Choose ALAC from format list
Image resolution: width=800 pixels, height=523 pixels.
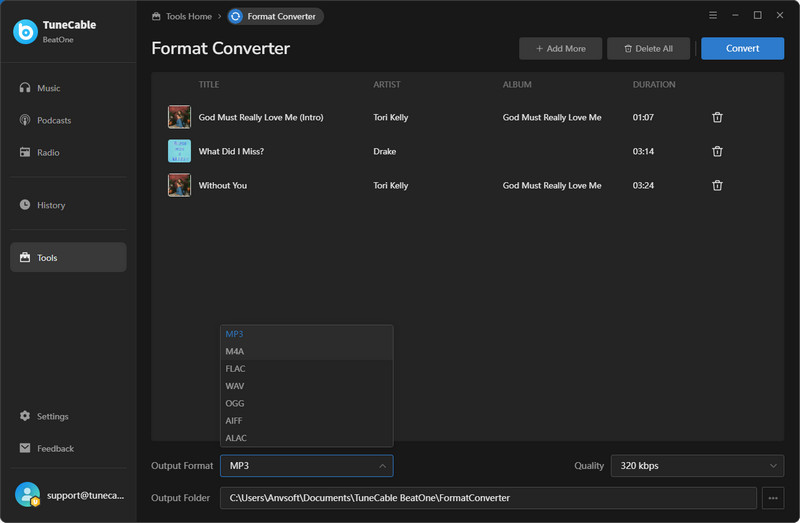tap(306, 438)
